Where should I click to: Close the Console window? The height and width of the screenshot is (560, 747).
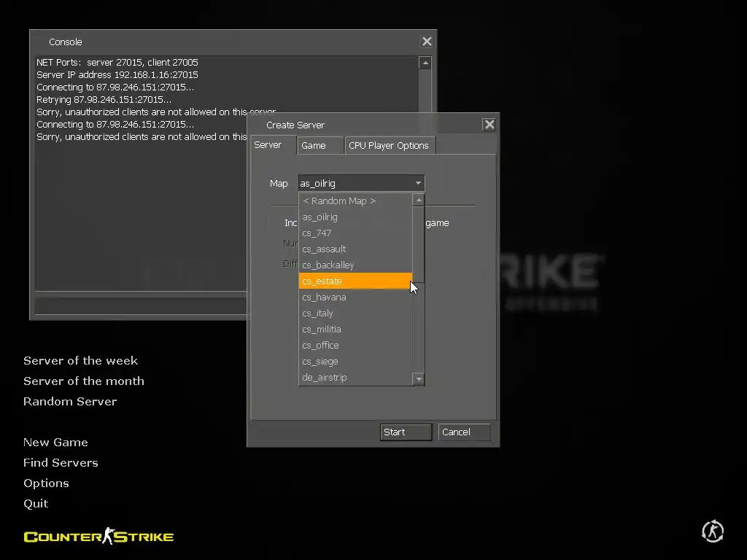tap(427, 42)
